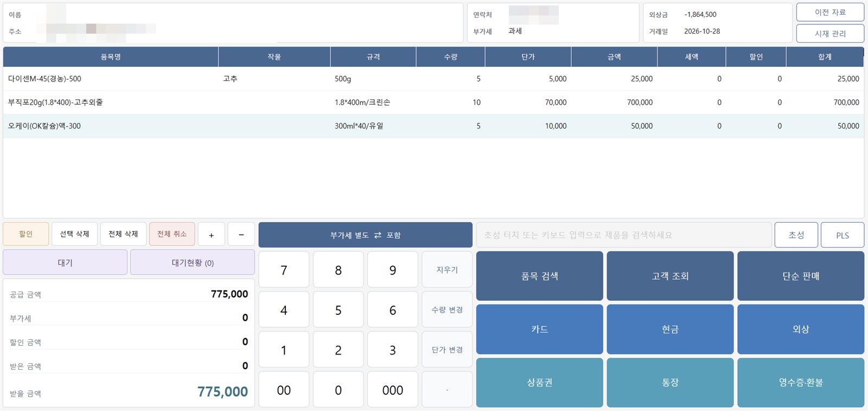Open 시재 관리
This screenshot has height=411, width=868.
pos(830,33)
